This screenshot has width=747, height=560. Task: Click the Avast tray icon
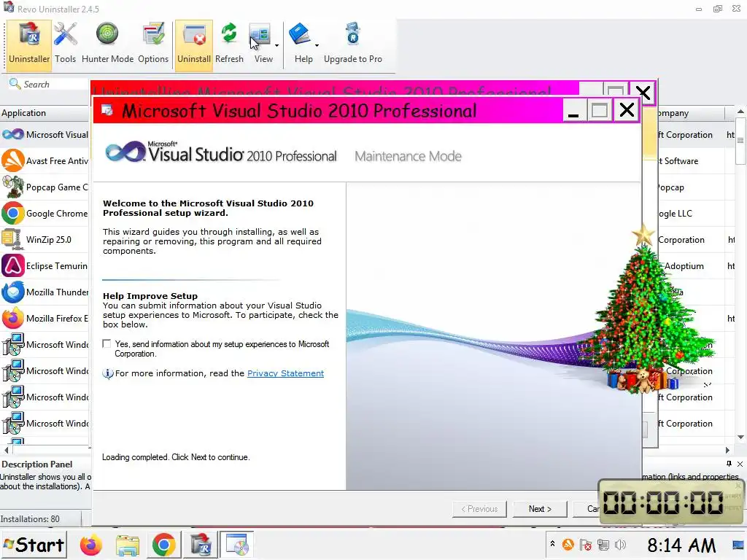[x=568, y=544]
